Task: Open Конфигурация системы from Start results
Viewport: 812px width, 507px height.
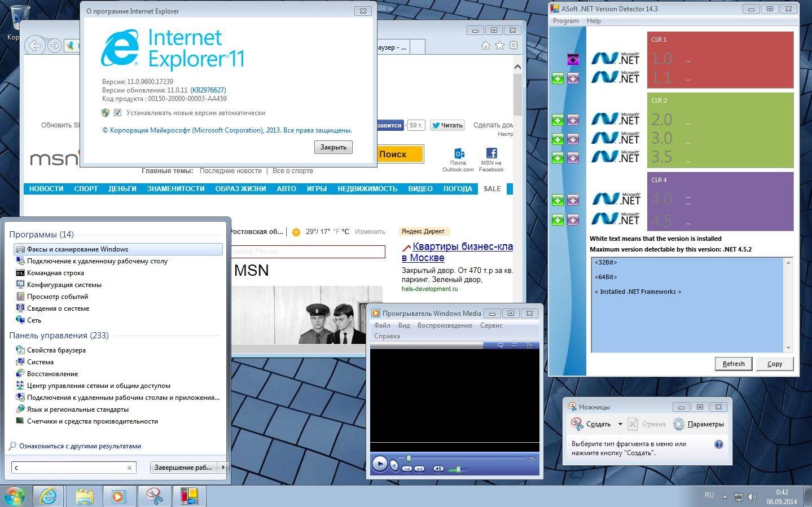Action: point(64,285)
